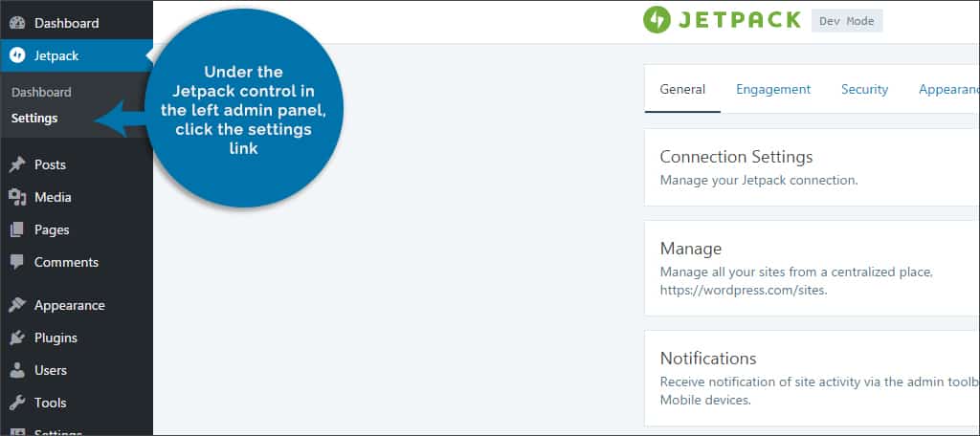Click the JETPACK wordmark in header
The image size is (980, 436).
(740, 20)
